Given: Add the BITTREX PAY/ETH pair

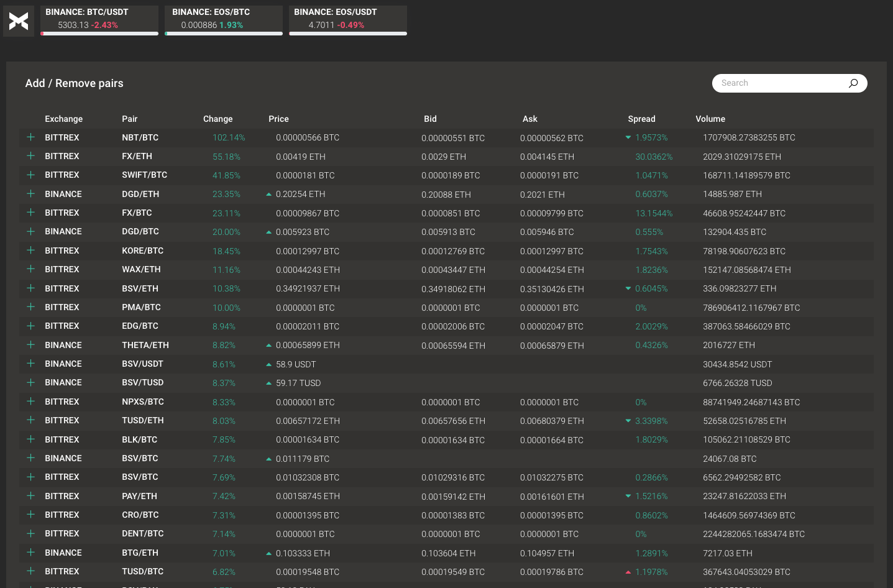Looking at the screenshot, I should tap(30, 496).
